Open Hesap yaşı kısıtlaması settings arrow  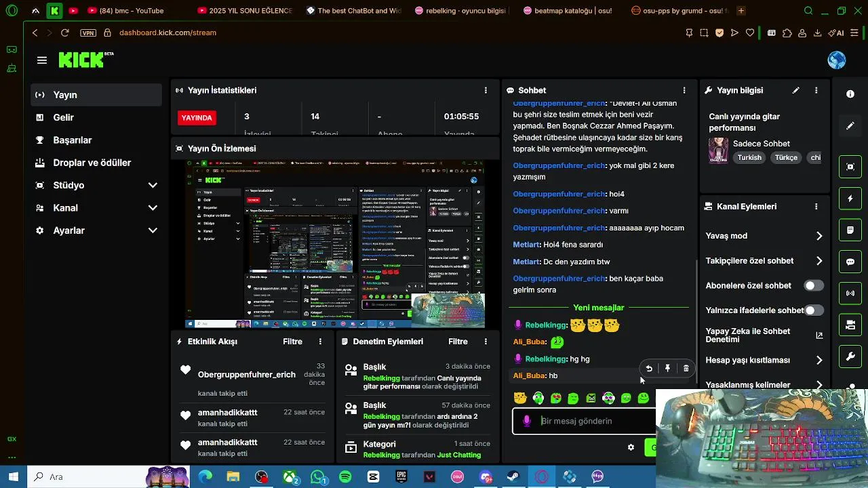(819, 360)
